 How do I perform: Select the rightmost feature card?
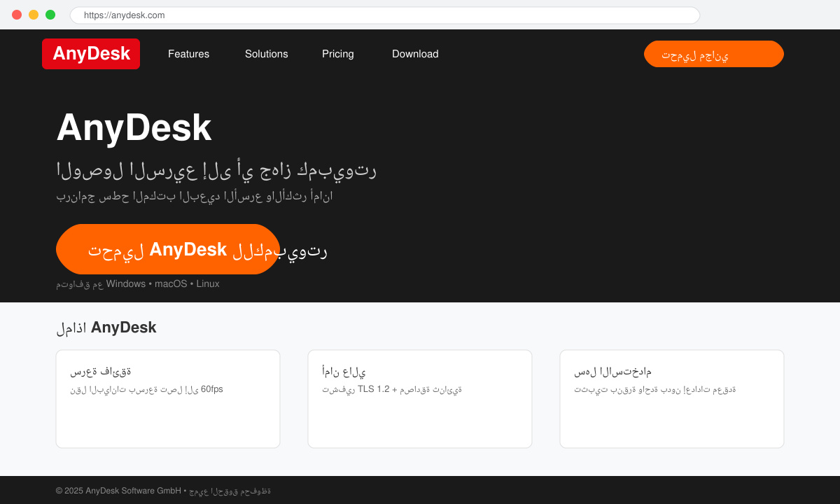tap(672, 399)
